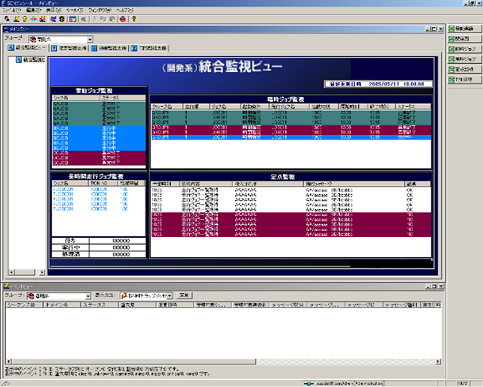Click ステータス column header in event list
This screenshot has width=483, height=387.
(x=100, y=305)
